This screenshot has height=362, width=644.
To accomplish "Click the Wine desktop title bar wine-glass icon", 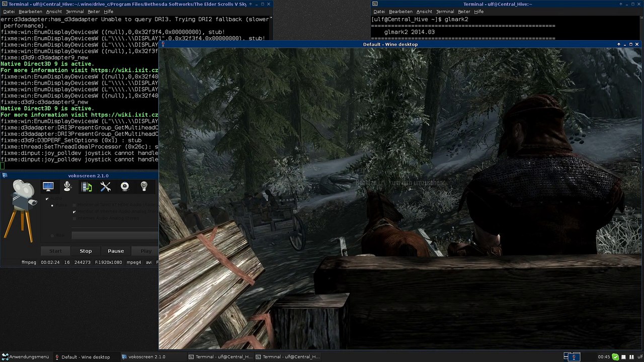I will [163, 44].
